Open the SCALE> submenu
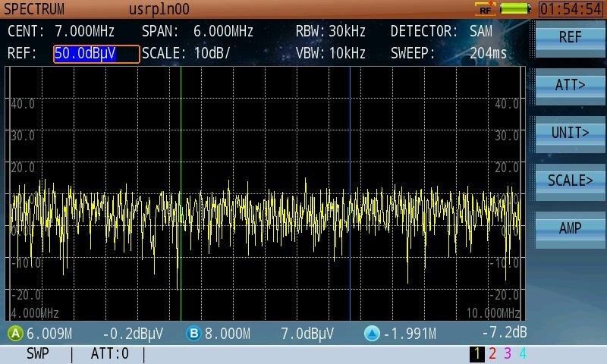The image size is (607, 364). 570,180
